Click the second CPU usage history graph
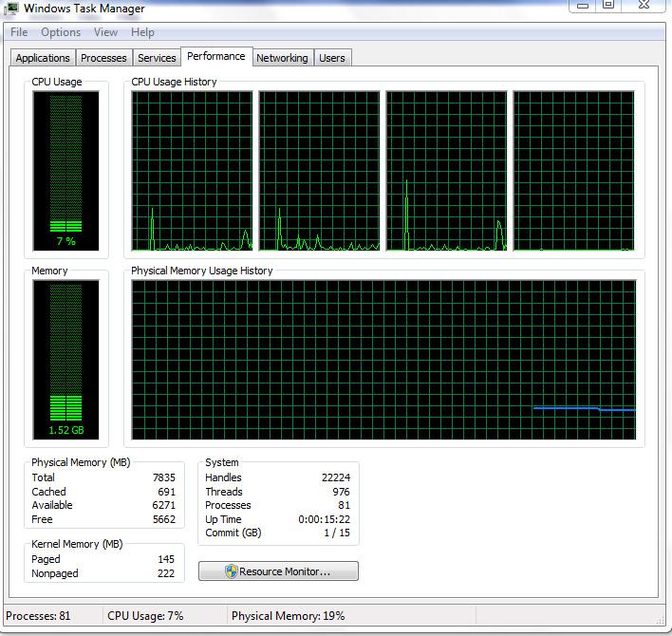The height and width of the screenshot is (636, 672). coord(319,171)
